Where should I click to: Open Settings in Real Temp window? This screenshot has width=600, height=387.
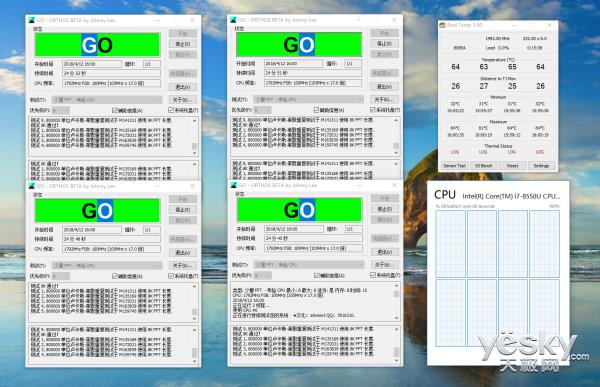[541, 166]
